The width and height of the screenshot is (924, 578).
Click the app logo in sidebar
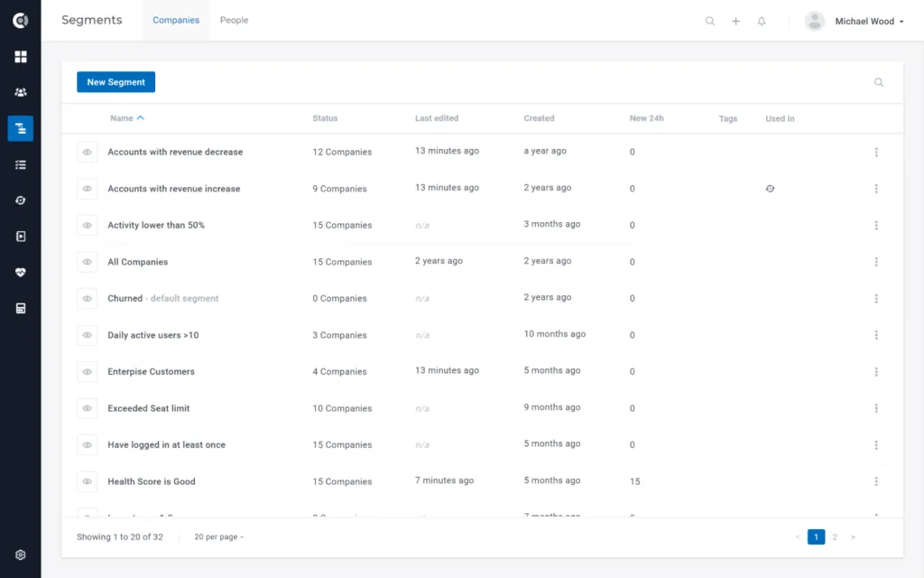pyautogui.click(x=21, y=21)
